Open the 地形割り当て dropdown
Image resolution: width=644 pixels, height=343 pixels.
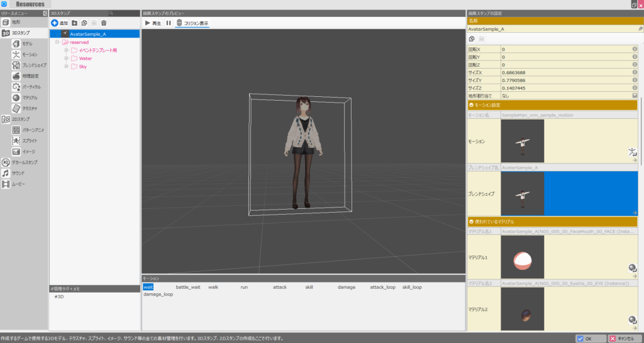(x=635, y=96)
